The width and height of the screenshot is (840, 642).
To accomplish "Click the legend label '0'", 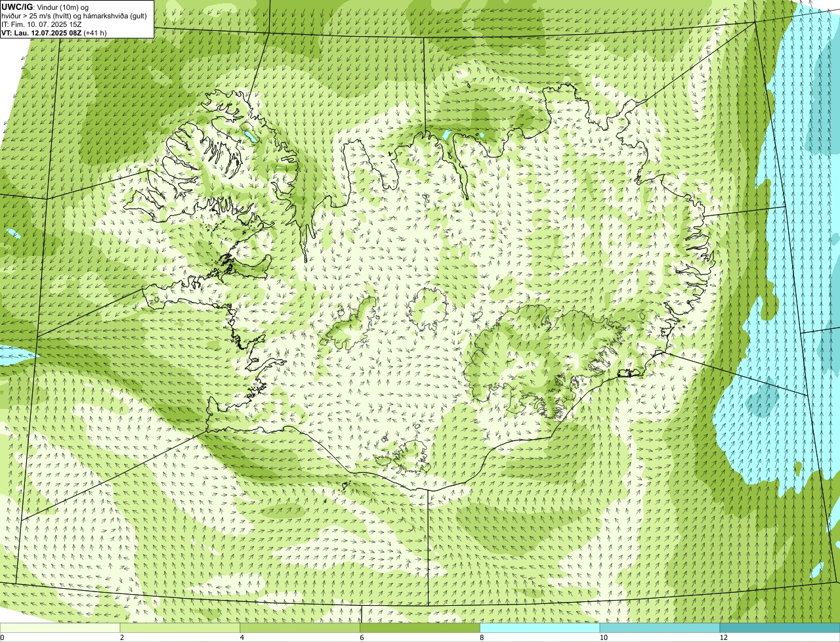I will point(3,637).
